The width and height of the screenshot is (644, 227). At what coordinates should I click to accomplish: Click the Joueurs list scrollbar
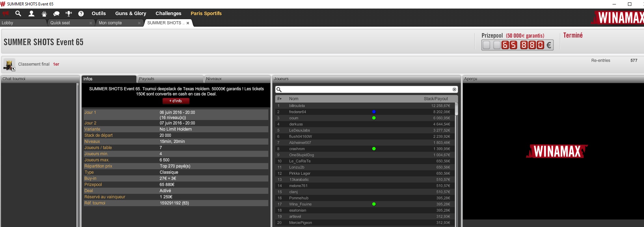click(x=456, y=109)
